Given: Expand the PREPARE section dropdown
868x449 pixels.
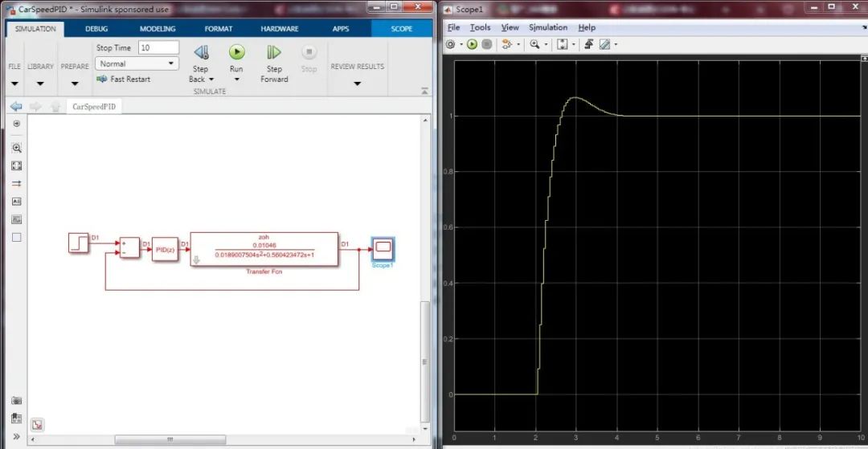Looking at the screenshot, I should tap(75, 84).
